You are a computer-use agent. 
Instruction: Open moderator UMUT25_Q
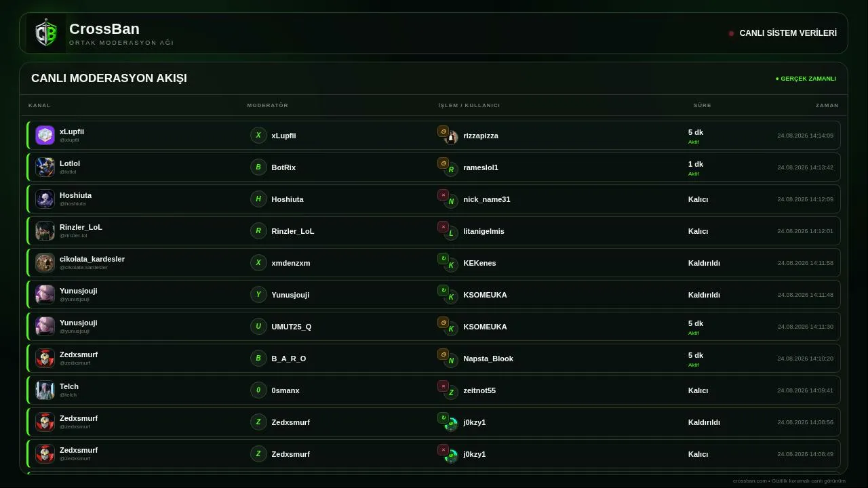[291, 327]
